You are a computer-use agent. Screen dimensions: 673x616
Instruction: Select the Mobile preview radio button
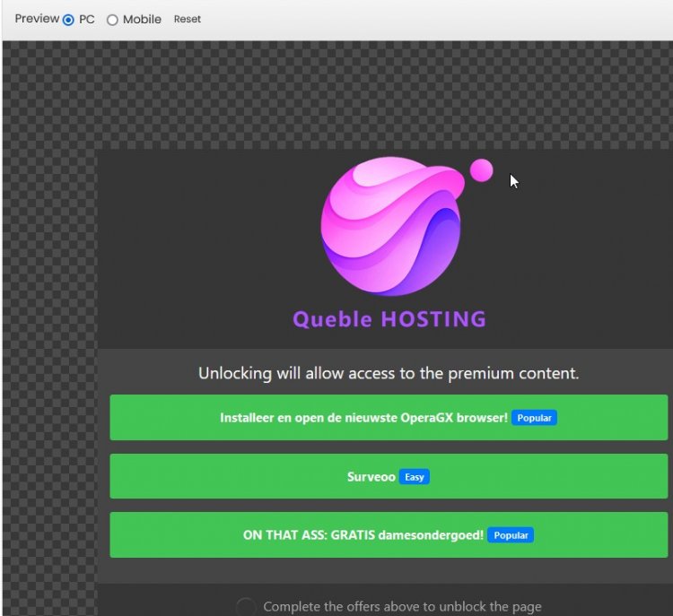(x=112, y=20)
